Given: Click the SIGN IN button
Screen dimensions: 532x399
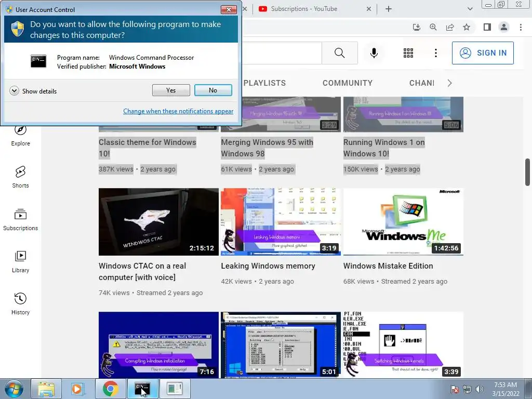Looking at the screenshot, I should pyautogui.click(x=483, y=53).
